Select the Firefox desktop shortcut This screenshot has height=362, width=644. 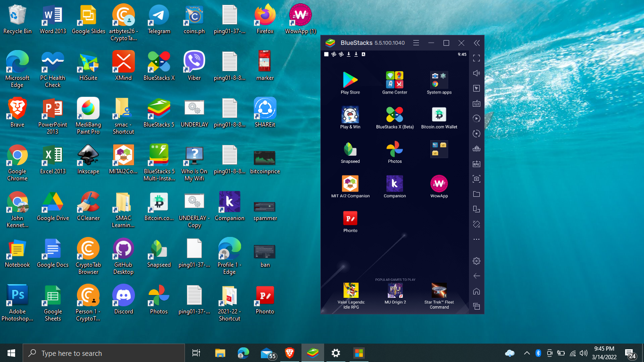click(265, 19)
